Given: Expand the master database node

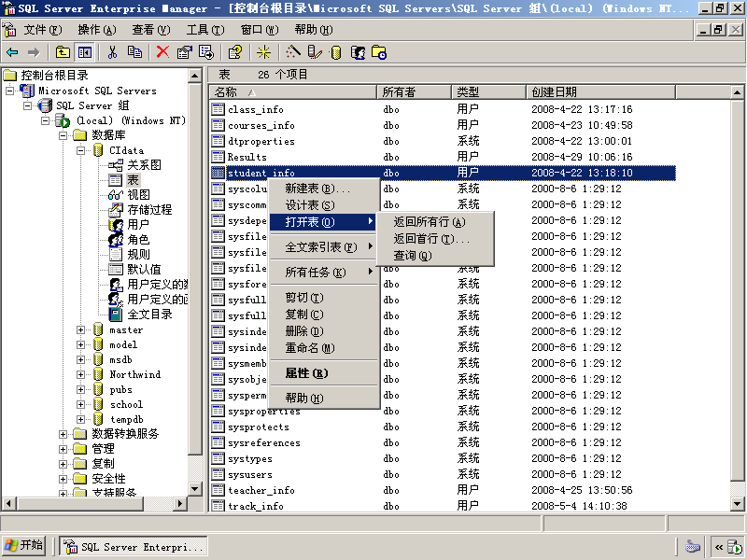Looking at the screenshot, I should point(81,329).
